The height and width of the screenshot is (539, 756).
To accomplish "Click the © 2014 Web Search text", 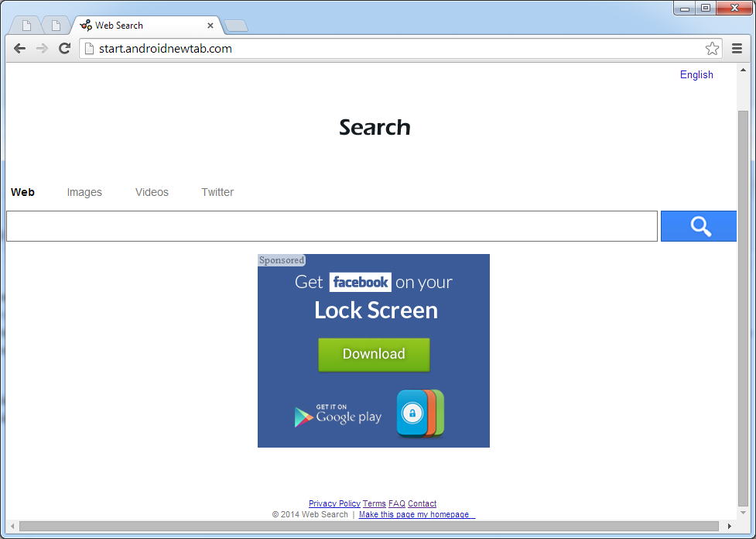I will click(310, 514).
